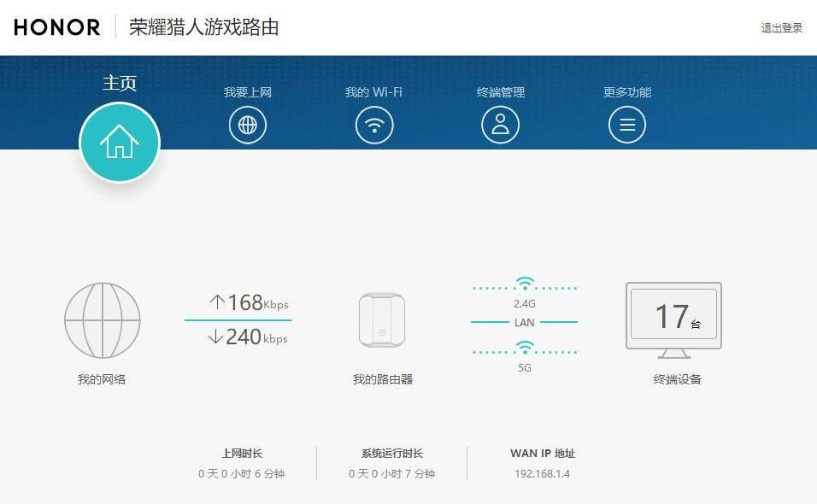Open the monitor icon showing 17 devices
Screen dimensions: 817x504
(x=673, y=320)
